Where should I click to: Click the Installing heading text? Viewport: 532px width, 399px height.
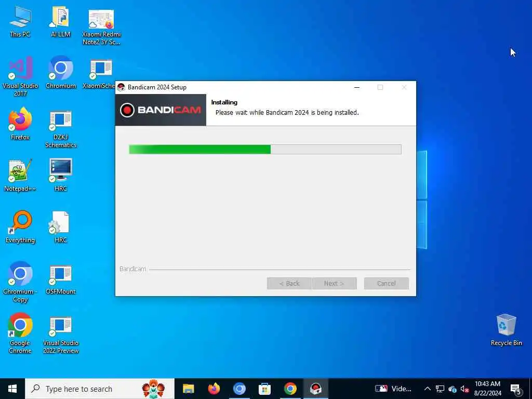tap(224, 102)
